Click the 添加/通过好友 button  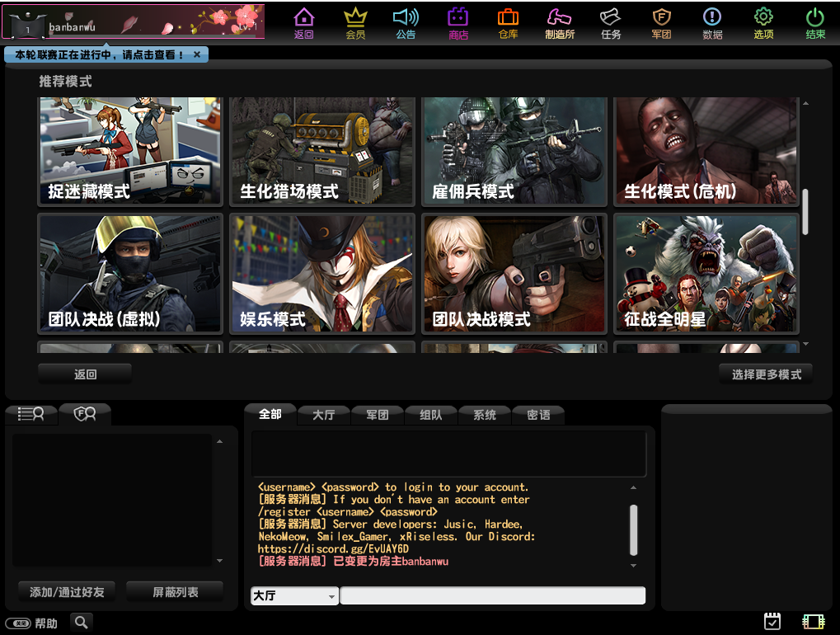pyautogui.click(x=67, y=592)
